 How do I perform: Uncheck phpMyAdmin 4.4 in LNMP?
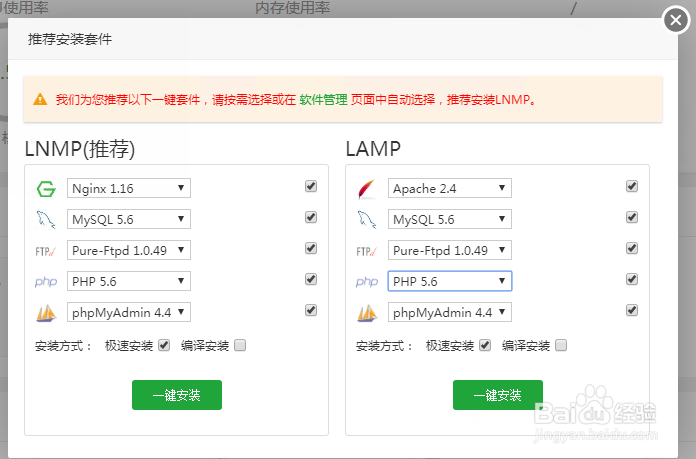click(x=311, y=310)
